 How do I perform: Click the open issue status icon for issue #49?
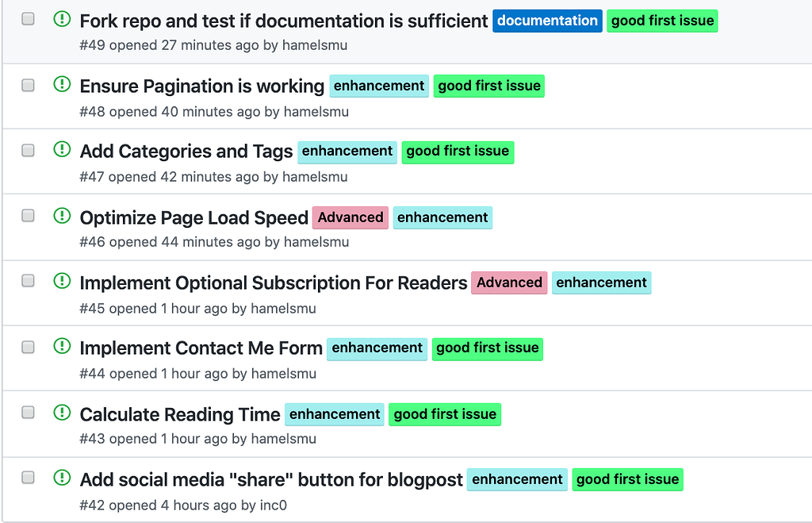coord(62,19)
